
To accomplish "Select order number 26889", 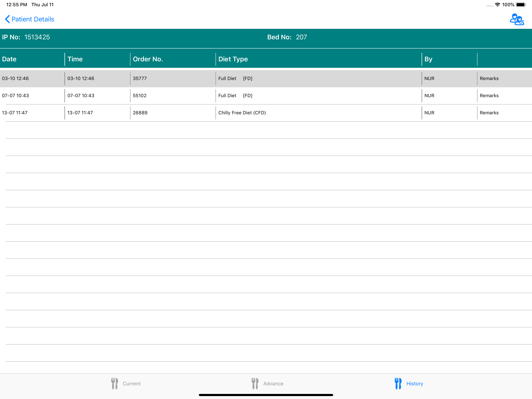I will tap(140, 113).
